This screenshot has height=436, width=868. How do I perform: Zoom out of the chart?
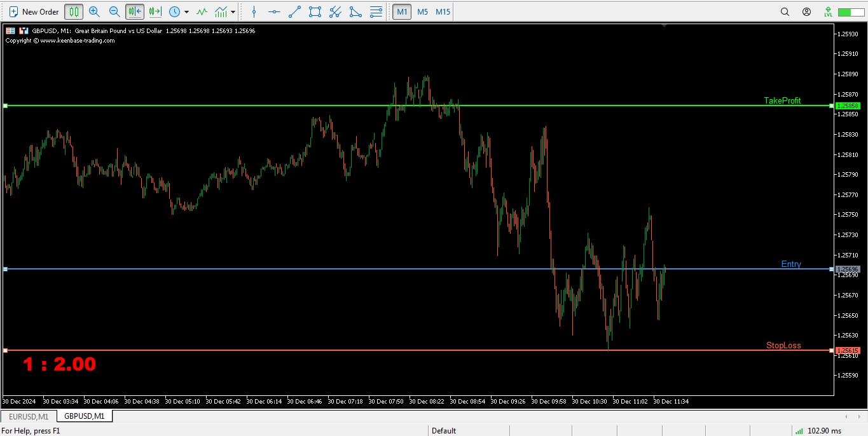(x=114, y=11)
